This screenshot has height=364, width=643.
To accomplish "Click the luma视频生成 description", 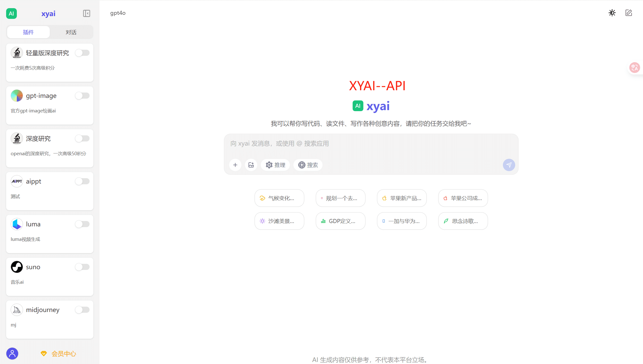I will 25,239.
